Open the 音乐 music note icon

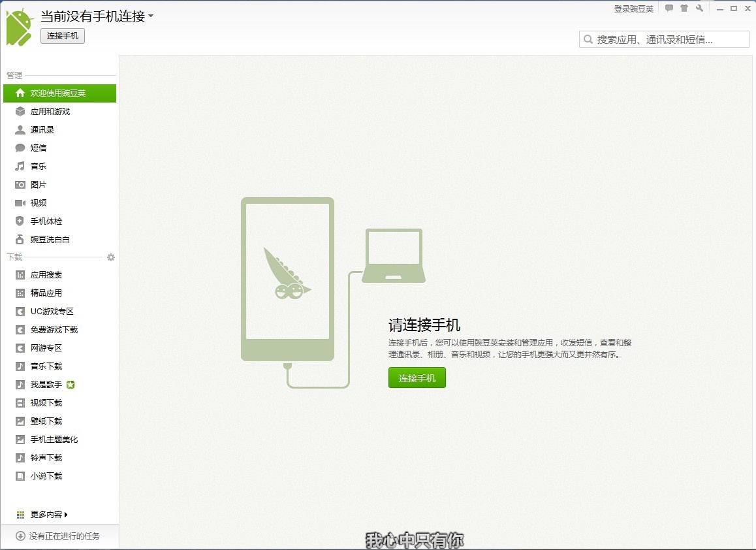20,167
